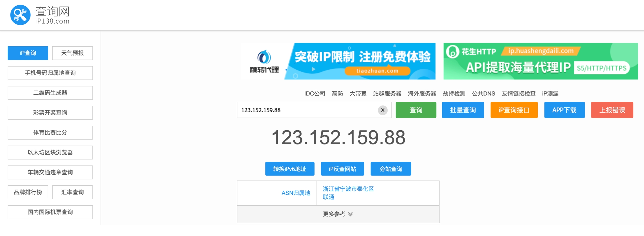Open the 海外服务器 link
644x236 pixels.
[422, 94]
